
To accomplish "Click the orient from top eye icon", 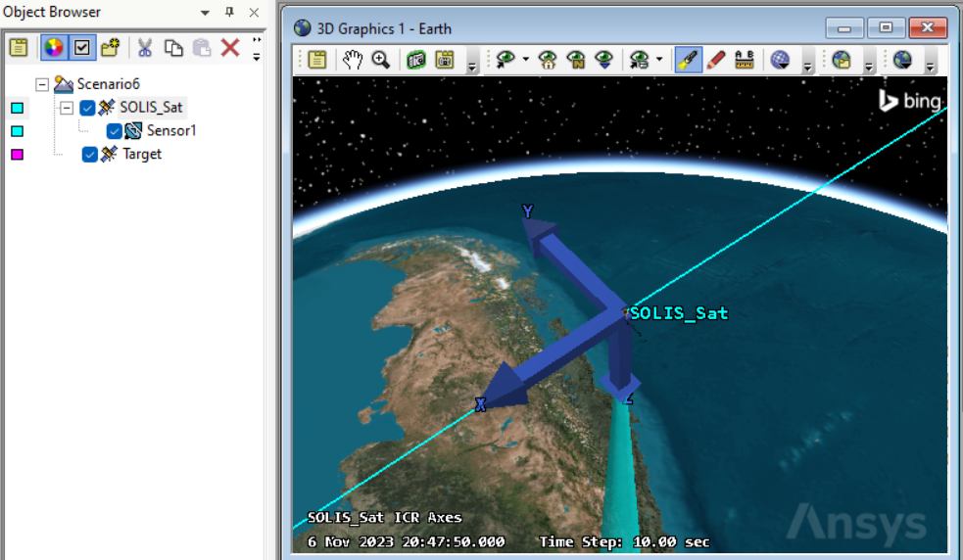I will (604, 60).
